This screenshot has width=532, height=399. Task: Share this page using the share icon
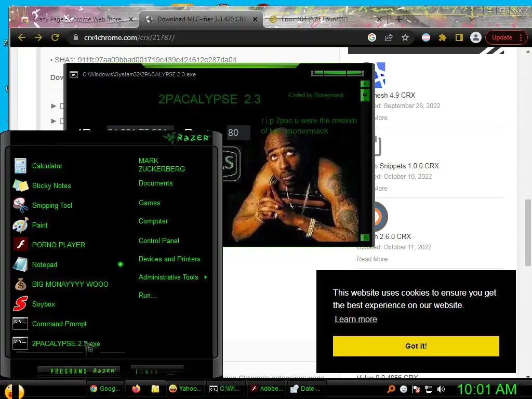coord(389,37)
